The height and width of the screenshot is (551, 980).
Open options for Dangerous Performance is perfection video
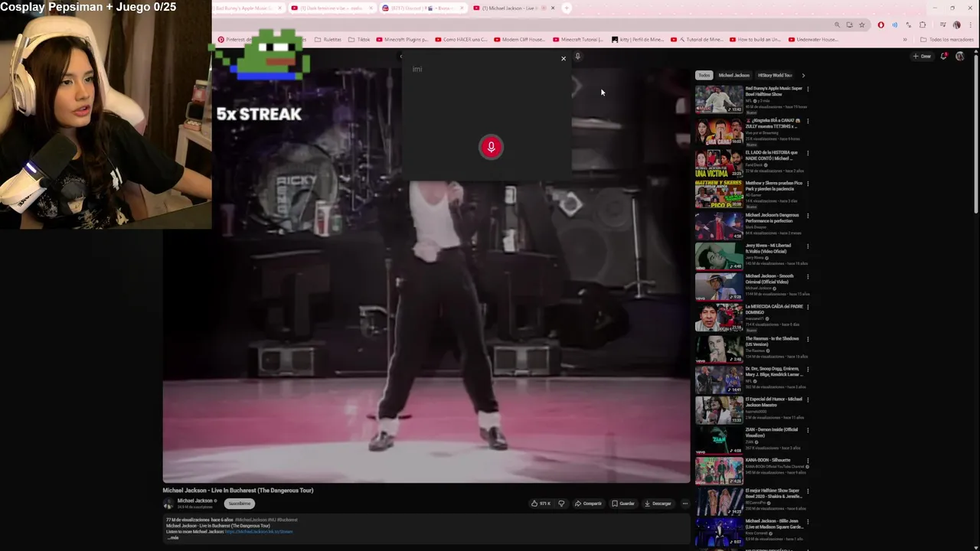(808, 216)
